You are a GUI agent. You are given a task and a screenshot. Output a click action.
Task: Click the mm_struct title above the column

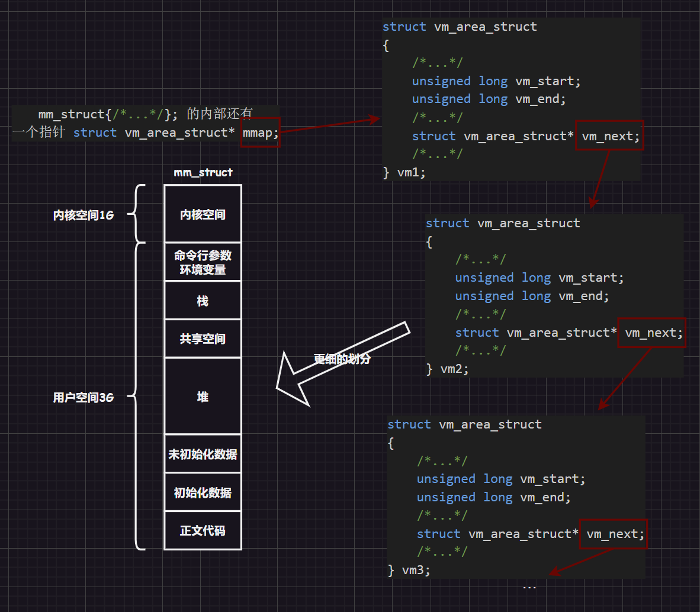(203, 173)
